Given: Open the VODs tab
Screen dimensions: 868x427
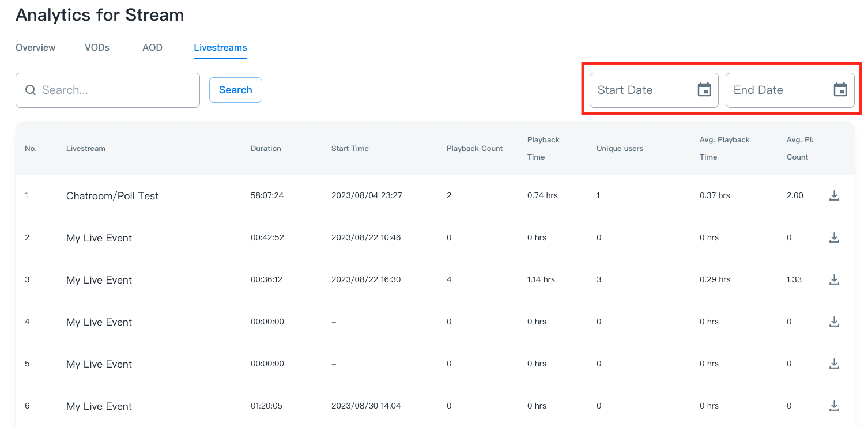Looking at the screenshot, I should (x=97, y=47).
